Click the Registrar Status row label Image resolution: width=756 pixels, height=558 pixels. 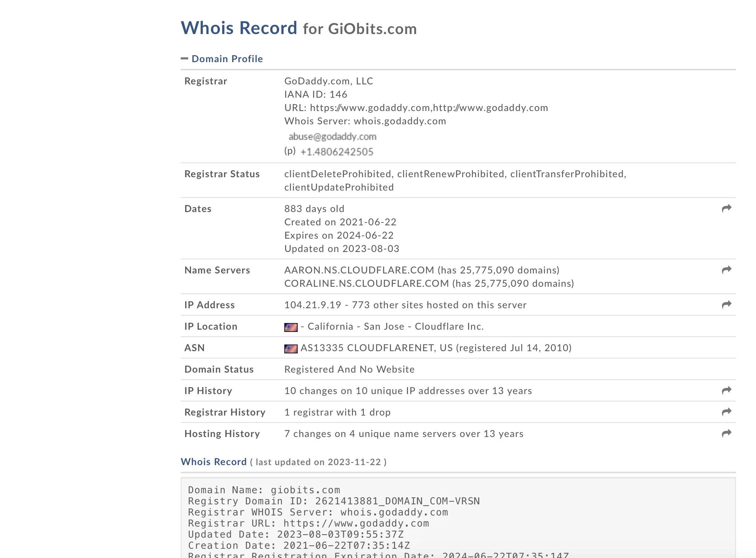point(222,174)
